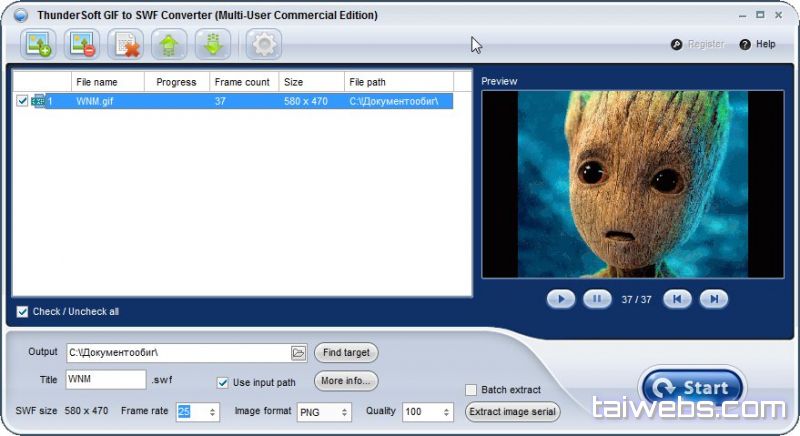The width and height of the screenshot is (800, 436).
Task: Click the Clear file list toolbar icon
Action: pos(127,44)
